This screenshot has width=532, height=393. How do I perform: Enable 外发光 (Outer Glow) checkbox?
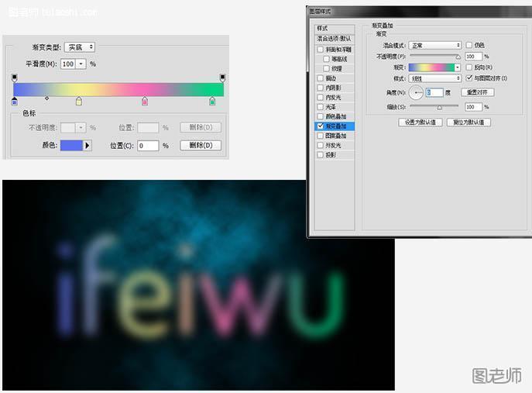[321, 145]
